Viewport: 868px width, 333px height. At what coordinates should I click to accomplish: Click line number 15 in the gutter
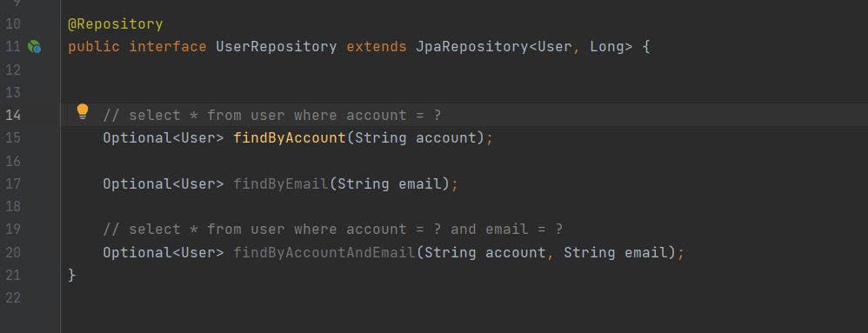[x=13, y=137]
